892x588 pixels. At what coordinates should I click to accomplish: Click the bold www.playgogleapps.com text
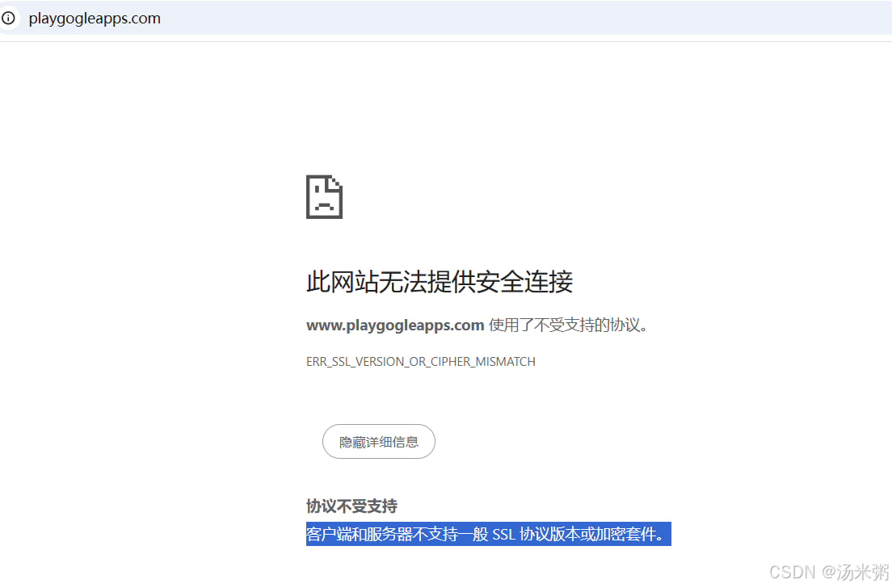pyautogui.click(x=395, y=325)
